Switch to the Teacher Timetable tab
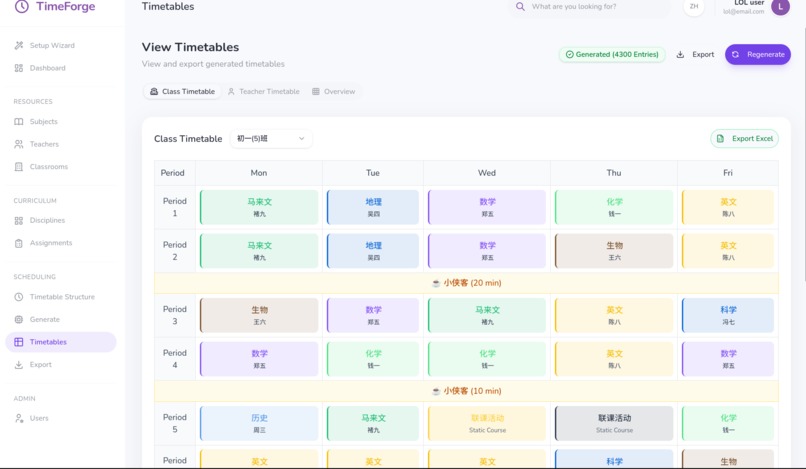 point(263,92)
